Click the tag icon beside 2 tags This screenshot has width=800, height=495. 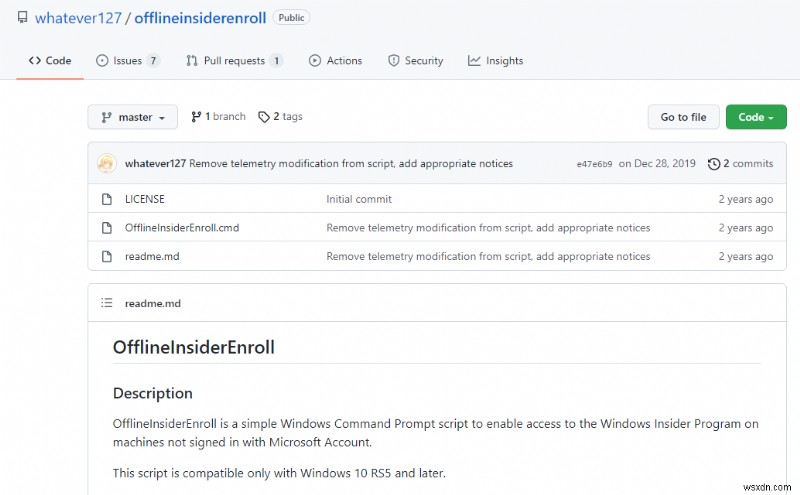264,117
